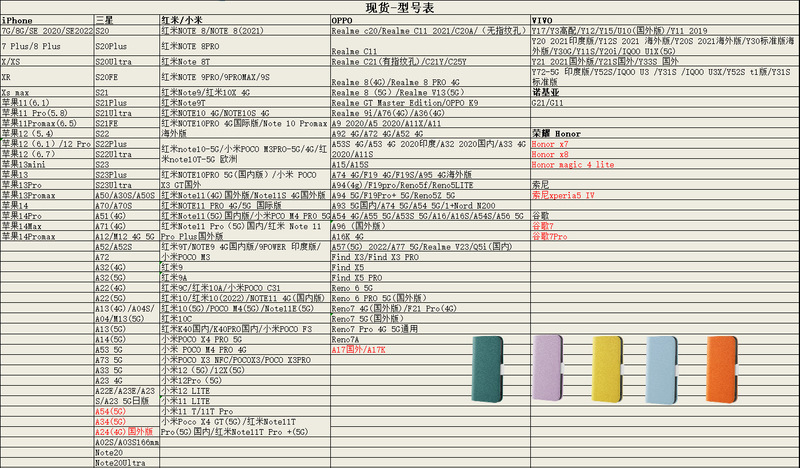
Task: Click the 'S23Plus' Samsung cell
Action: click(x=127, y=175)
